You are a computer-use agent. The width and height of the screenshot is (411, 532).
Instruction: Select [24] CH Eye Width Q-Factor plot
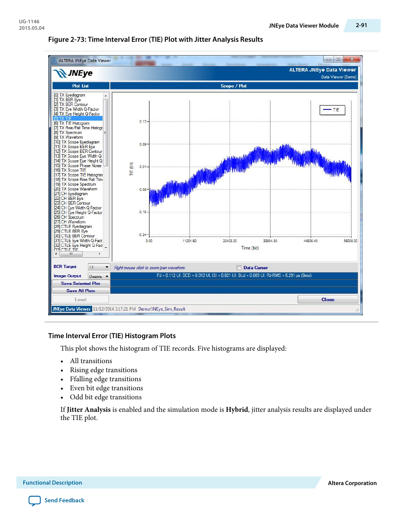[x=78, y=208]
